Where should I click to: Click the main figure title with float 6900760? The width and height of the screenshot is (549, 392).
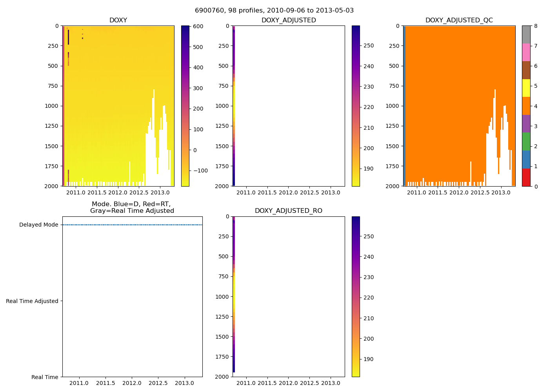[x=274, y=10]
